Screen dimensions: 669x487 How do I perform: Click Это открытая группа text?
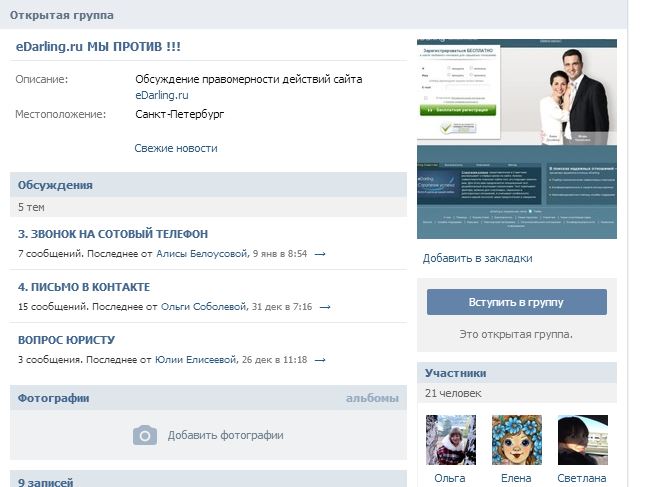516,334
